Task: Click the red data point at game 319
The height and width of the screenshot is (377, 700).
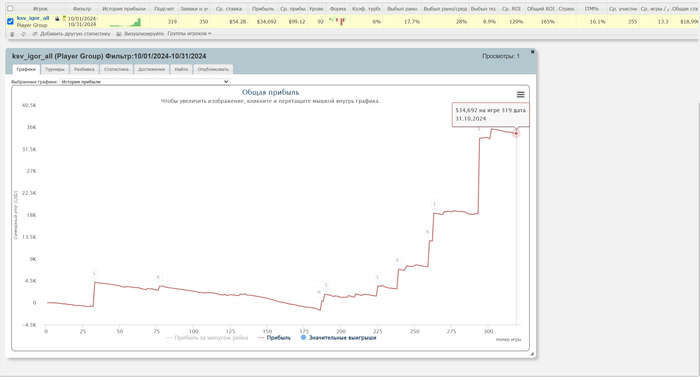Action: [x=516, y=133]
